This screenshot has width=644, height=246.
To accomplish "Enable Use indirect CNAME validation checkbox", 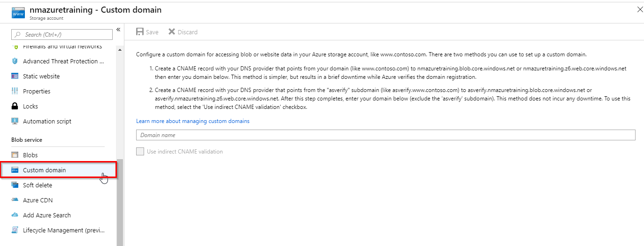I will pos(140,152).
